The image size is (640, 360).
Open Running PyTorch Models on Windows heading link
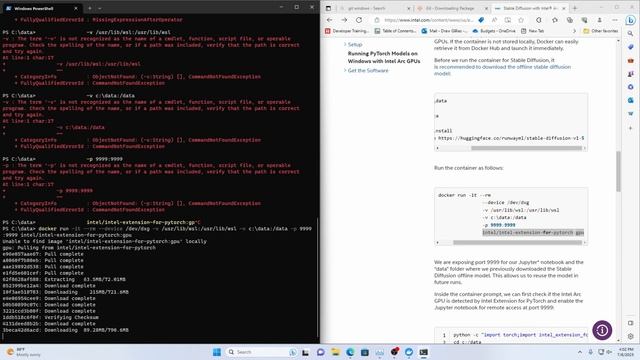(384, 57)
